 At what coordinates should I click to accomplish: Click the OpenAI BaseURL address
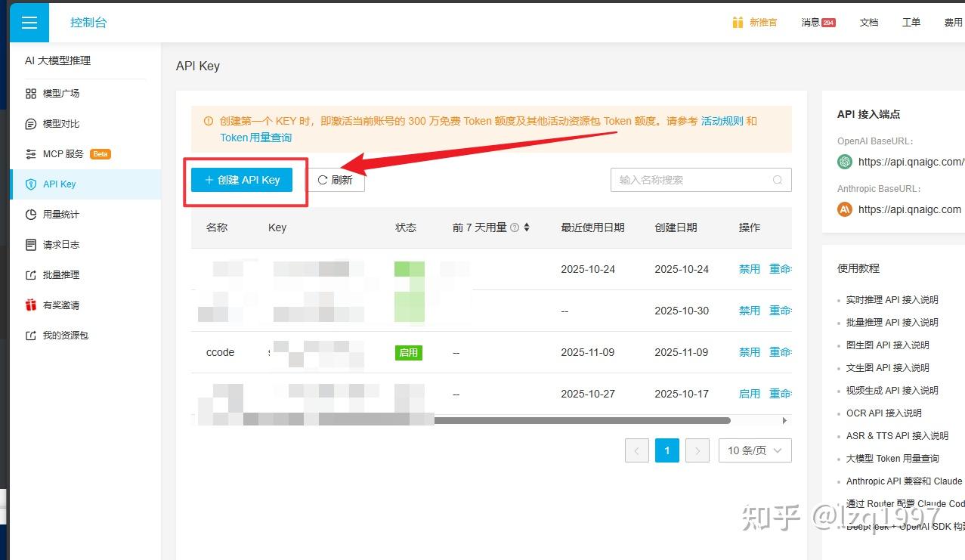tap(911, 162)
